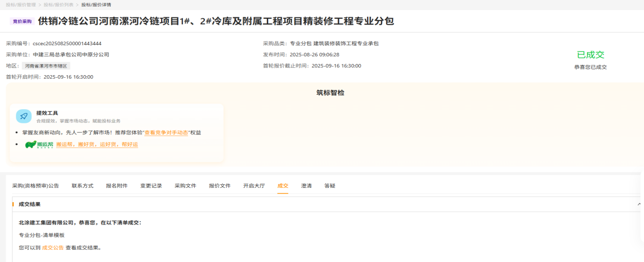Click the 河南省漯河市市辖区 region tag
Screen dimensions: 644x262
click(46, 66)
